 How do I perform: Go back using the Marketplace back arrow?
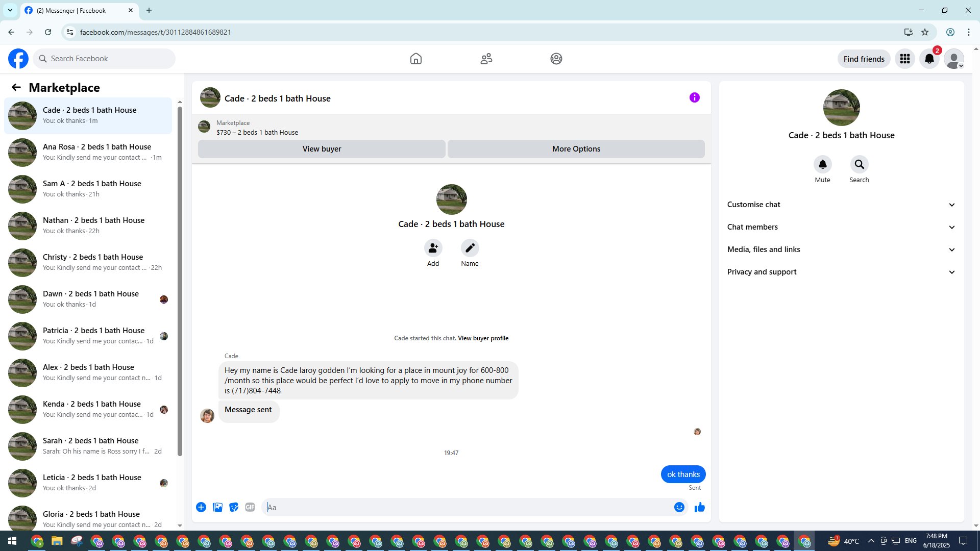click(16, 87)
